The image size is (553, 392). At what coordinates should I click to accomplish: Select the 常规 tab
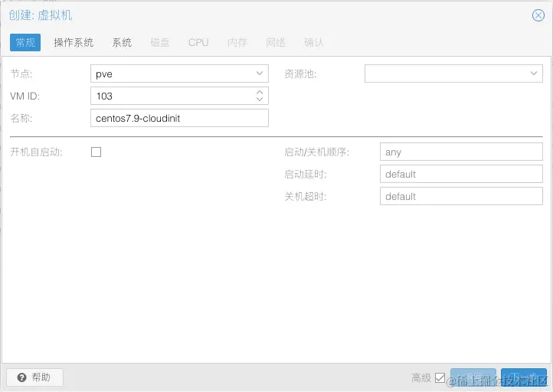click(25, 43)
